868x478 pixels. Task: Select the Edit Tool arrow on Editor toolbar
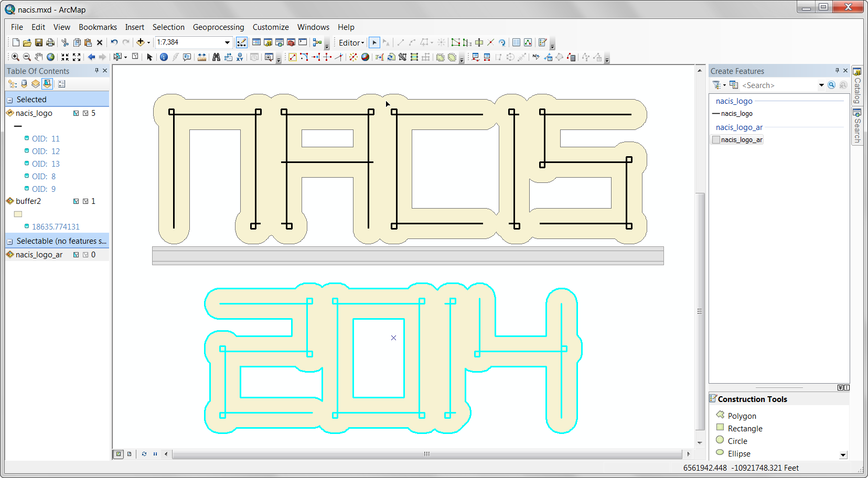374,42
